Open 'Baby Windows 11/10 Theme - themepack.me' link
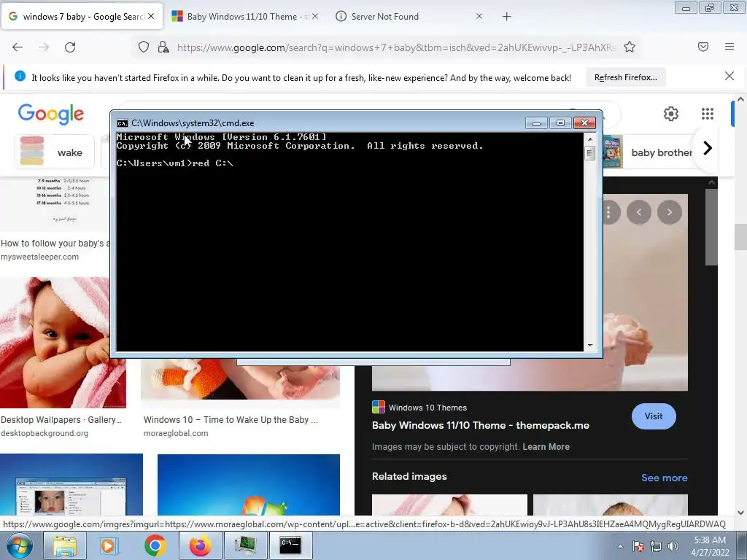 480,425
